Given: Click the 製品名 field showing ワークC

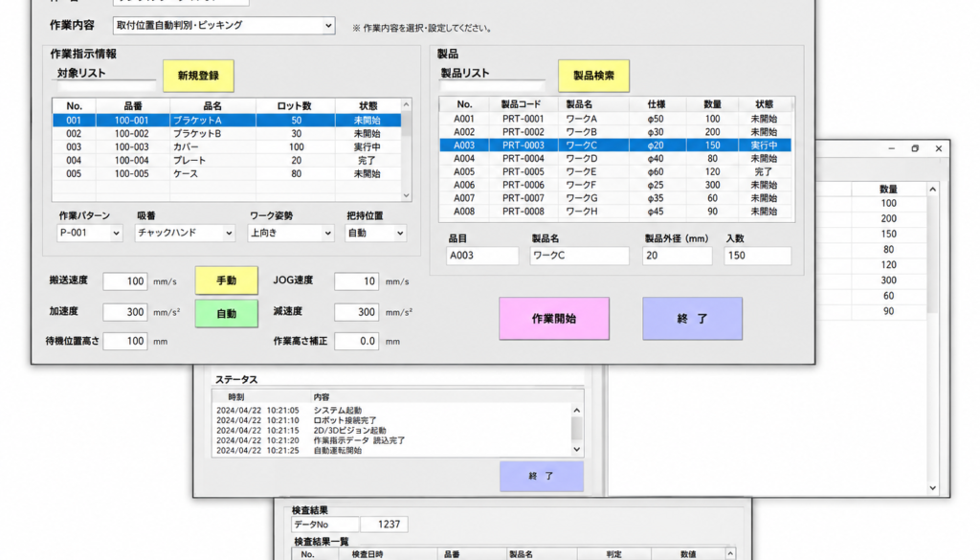Looking at the screenshot, I should pyautogui.click(x=579, y=256).
